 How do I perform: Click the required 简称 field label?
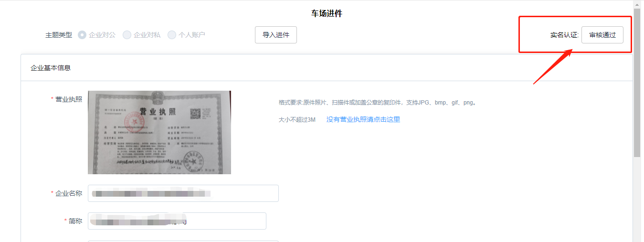click(x=75, y=221)
